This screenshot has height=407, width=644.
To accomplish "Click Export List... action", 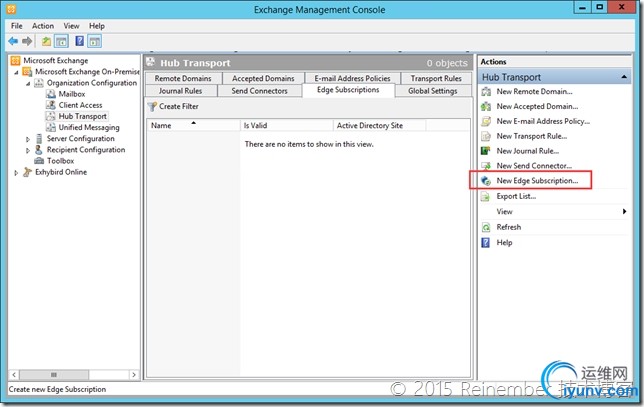I will tap(516, 196).
